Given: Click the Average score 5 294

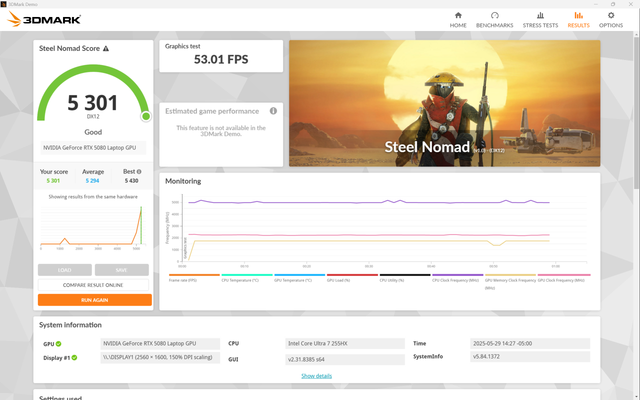Looking at the screenshot, I should coord(92,180).
